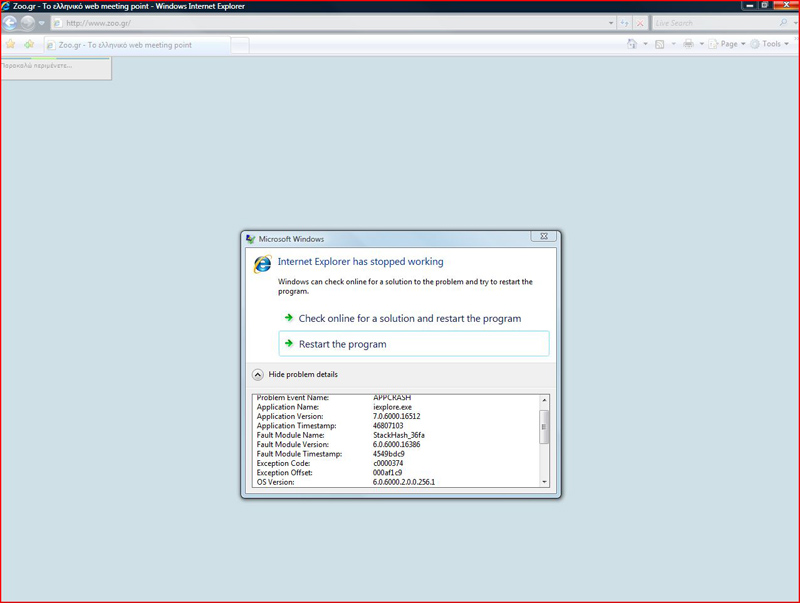Select the '4549bdc9' fault module timestamp value
800x603 pixels.
(389, 454)
